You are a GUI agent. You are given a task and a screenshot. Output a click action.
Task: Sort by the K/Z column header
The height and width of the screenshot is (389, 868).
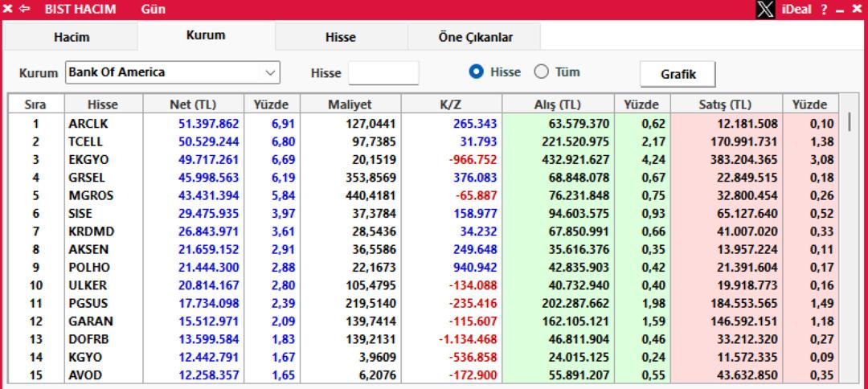(450, 104)
